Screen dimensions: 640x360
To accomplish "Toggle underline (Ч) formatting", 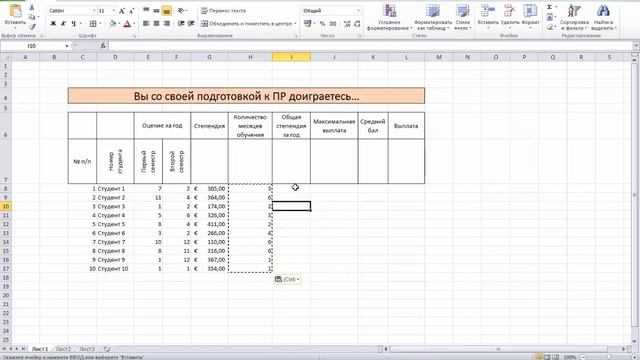I will (73, 24).
